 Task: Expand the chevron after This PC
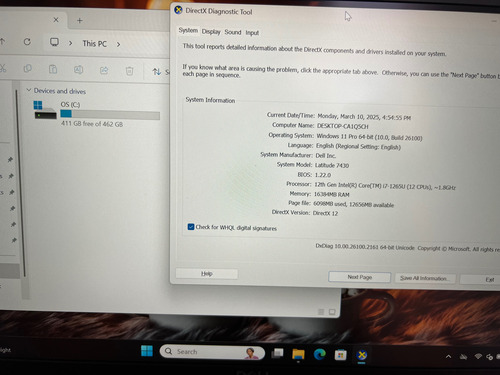[x=118, y=44]
